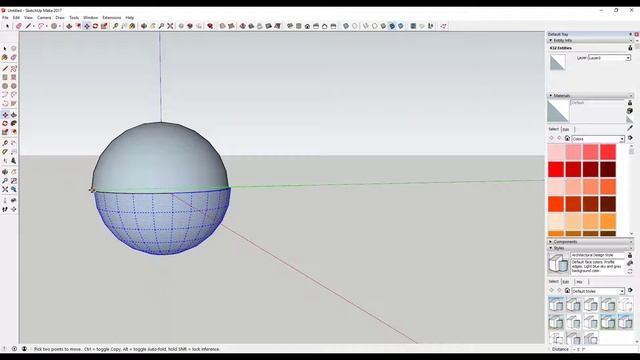Choose the Circle tool in left toolbar

point(5,86)
